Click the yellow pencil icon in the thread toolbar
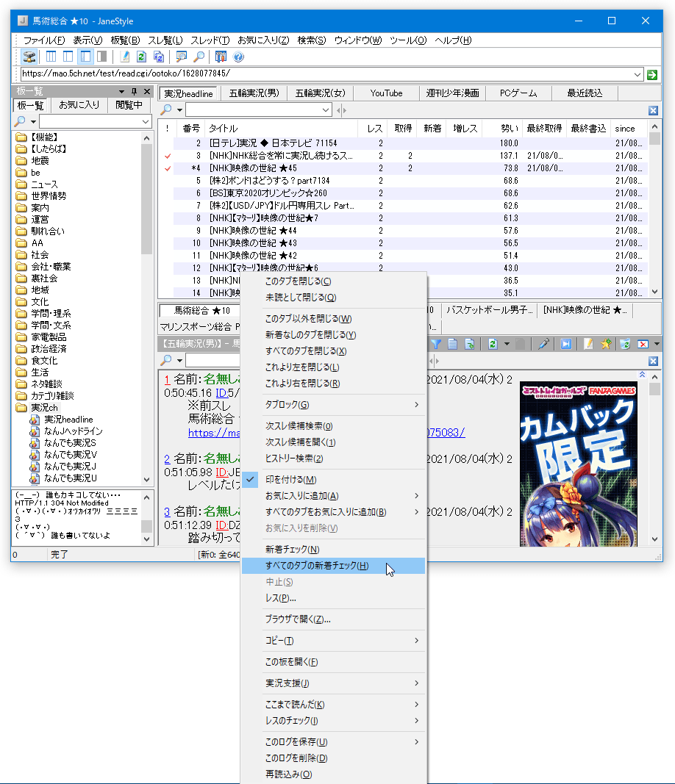The height and width of the screenshot is (784, 675). 588,344
